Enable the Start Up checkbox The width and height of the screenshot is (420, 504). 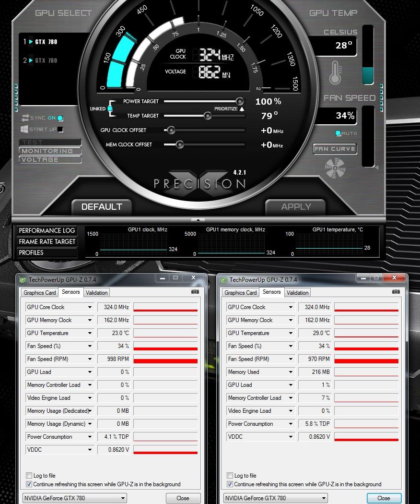(x=60, y=130)
